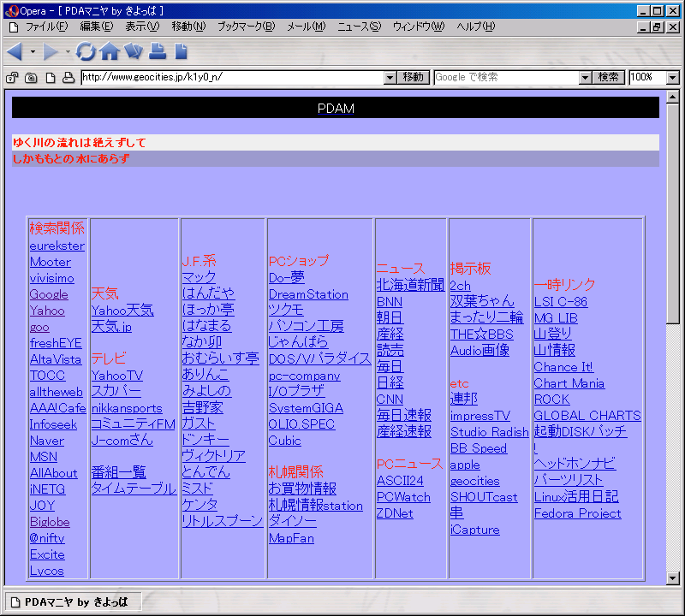Open the PDAM header link
This screenshot has width=685, height=616.
(336, 109)
